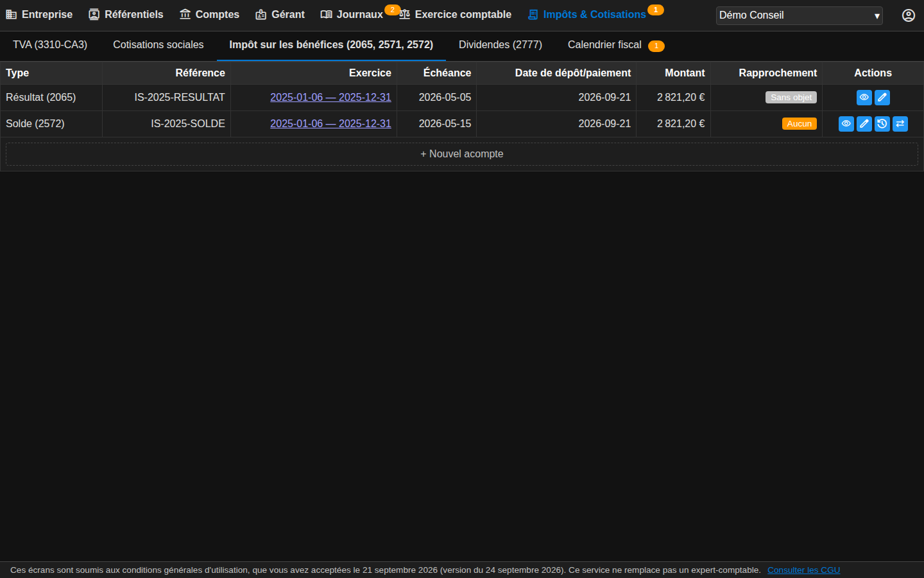Image resolution: width=924 pixels, height=578 pixels.
Task: Show the Dividendes (2777) tab
Action: (501, 45)
